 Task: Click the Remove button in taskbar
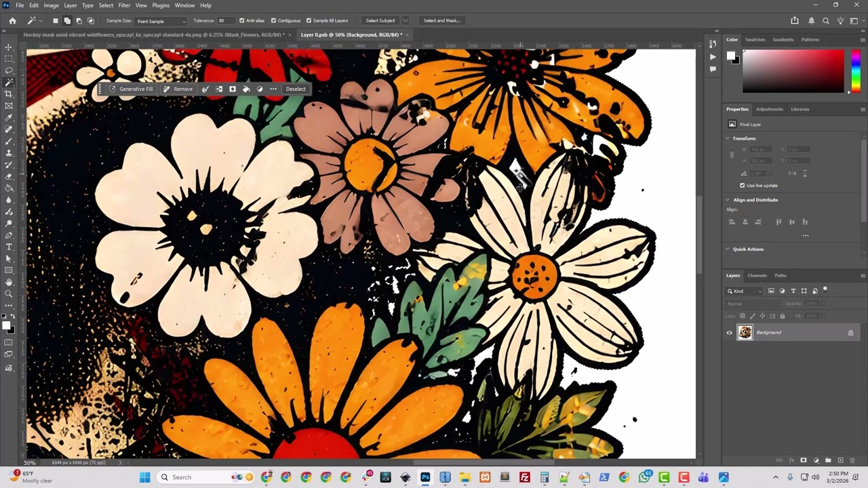178,89
